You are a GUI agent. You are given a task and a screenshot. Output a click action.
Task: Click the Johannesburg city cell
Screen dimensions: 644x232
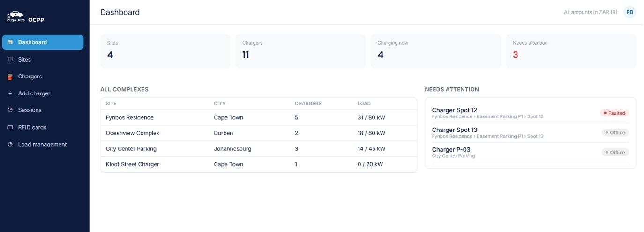[x=232, y=149]
